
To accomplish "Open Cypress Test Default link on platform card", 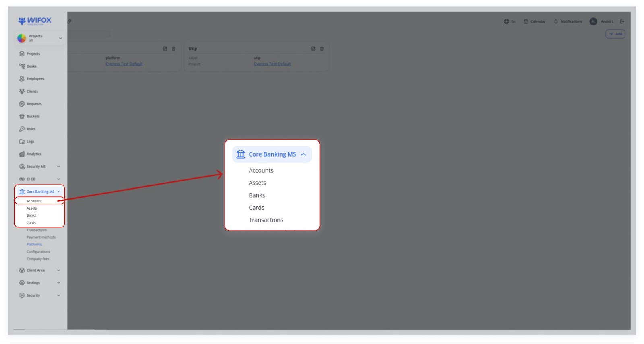I will point(124,64).
